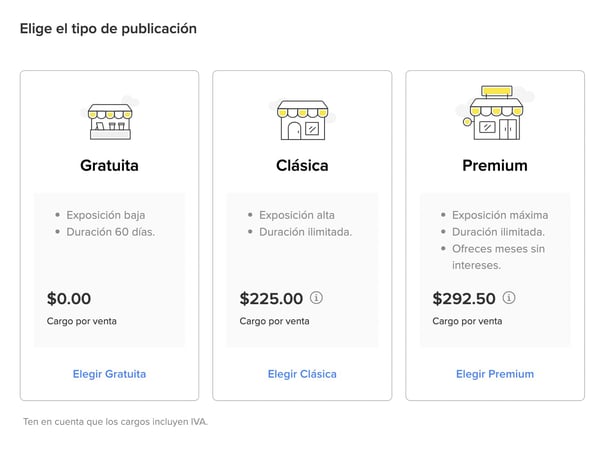Select the Gratuita plan title
Screen dimensions: 600x463
[109, 165]
